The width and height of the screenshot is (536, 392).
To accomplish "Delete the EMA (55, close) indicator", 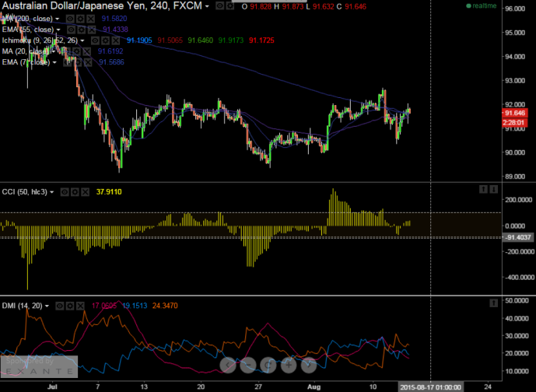I will [x=90, y=29].
